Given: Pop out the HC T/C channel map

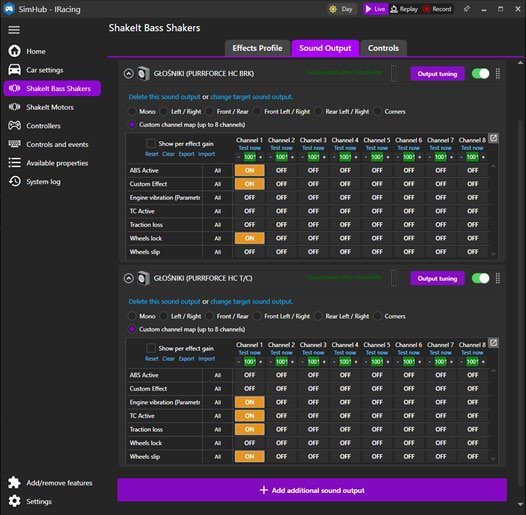Looking at the screenshot, I should (493, 343).
